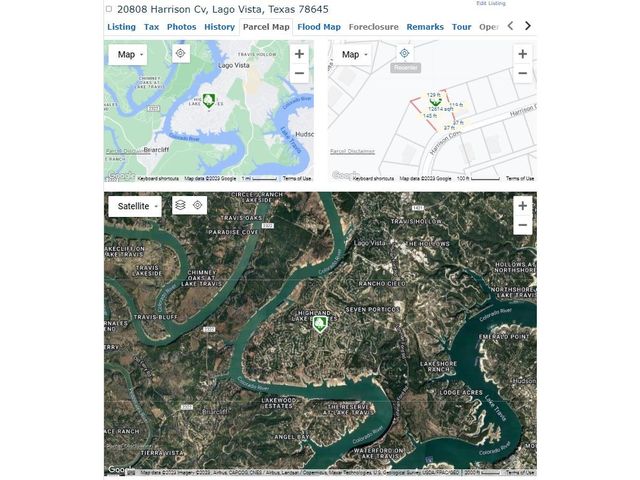Zoom in on the satellite map
This screenshot has height=480, width=640.
click(x=522, y=205)
